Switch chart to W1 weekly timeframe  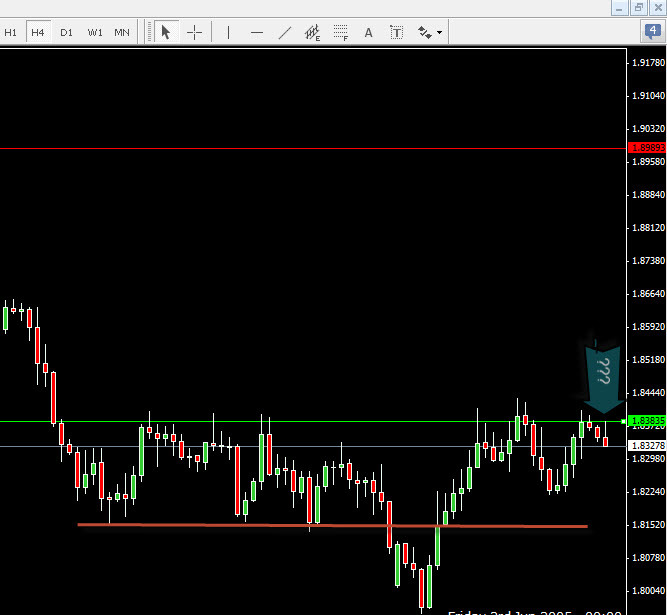click(94, 32)
